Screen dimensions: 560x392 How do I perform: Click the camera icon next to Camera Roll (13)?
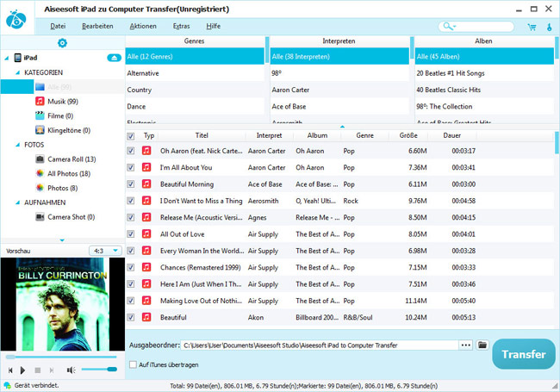pos(40,159)
